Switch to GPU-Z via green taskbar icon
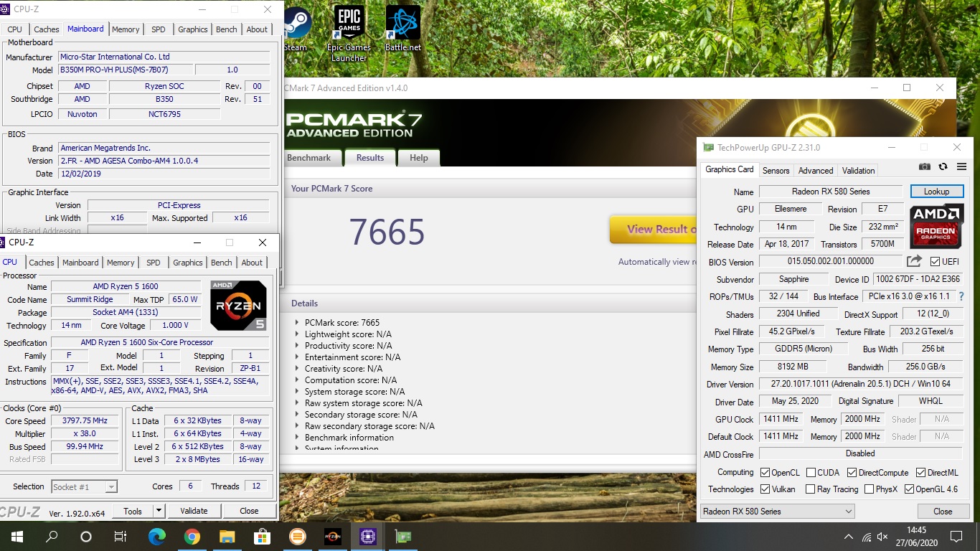This screenshot has height=551, width=980. pyautogui.click(x=402, y=536)
